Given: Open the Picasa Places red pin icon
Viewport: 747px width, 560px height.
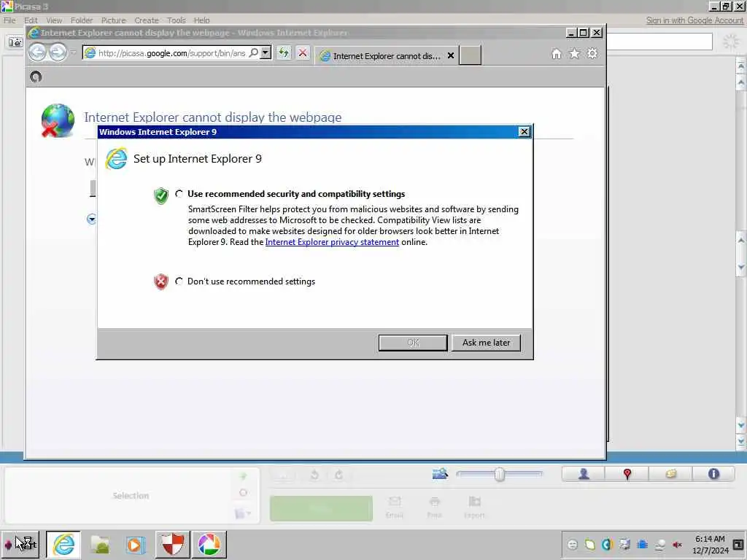Looking at the screenshot, I should (x=627, y=474).
